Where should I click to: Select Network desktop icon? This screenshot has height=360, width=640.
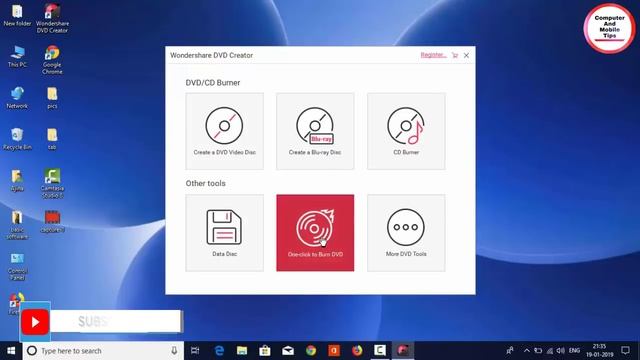(17, 98)
